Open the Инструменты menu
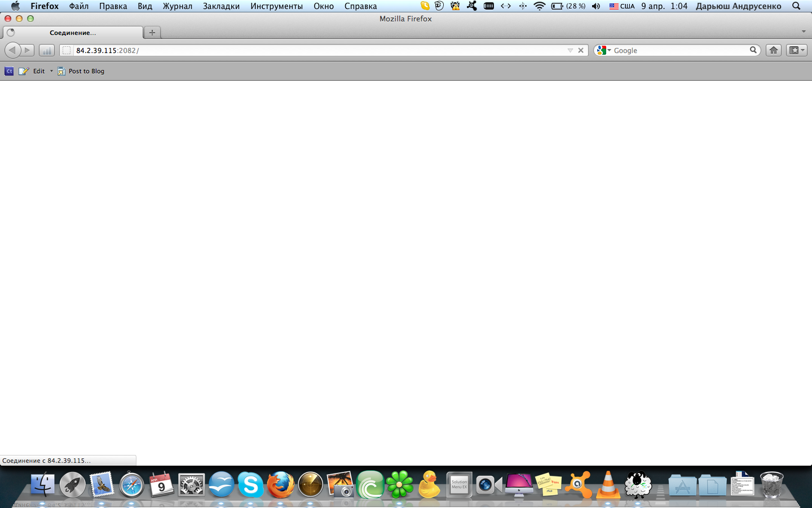The image size is (812, 508). 276,6
